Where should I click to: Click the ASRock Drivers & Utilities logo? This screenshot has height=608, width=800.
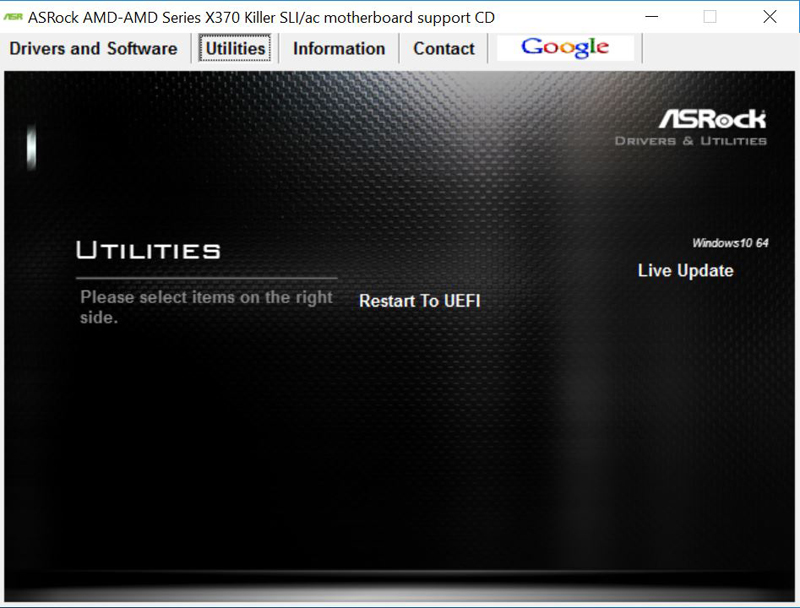690,128
